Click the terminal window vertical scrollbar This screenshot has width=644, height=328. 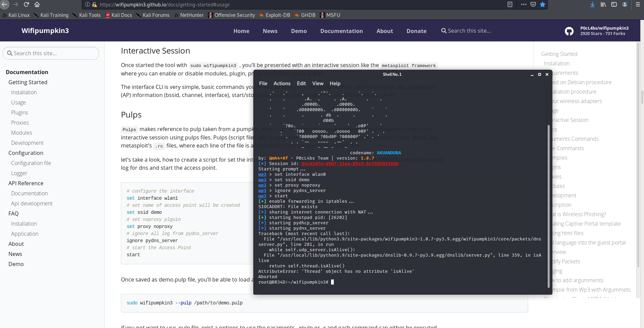pos(549,206)
